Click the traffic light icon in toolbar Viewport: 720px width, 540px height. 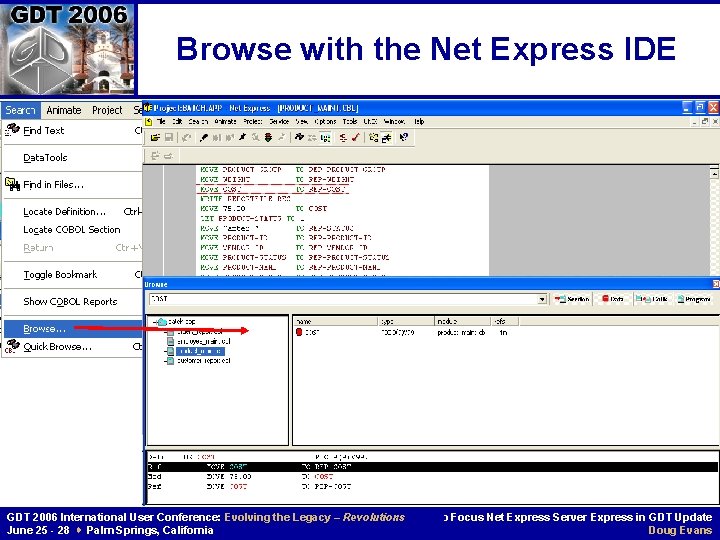tap(268, 137)
